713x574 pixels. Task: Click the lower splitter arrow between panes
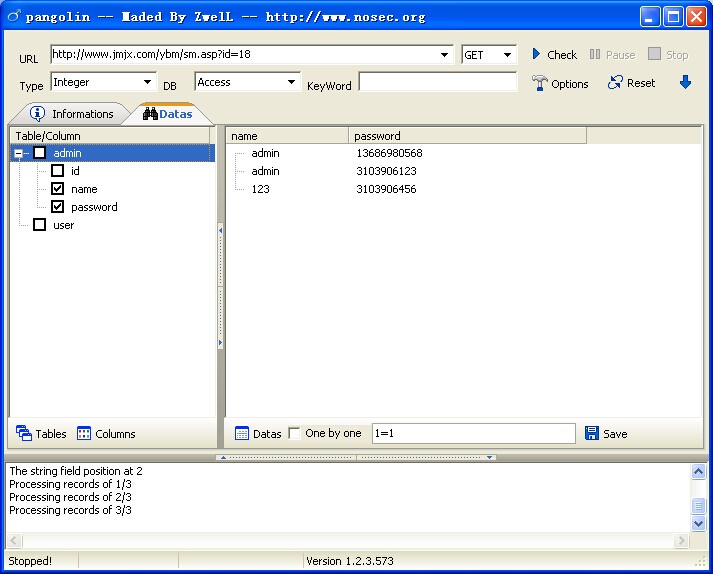[x=221, y=342]
